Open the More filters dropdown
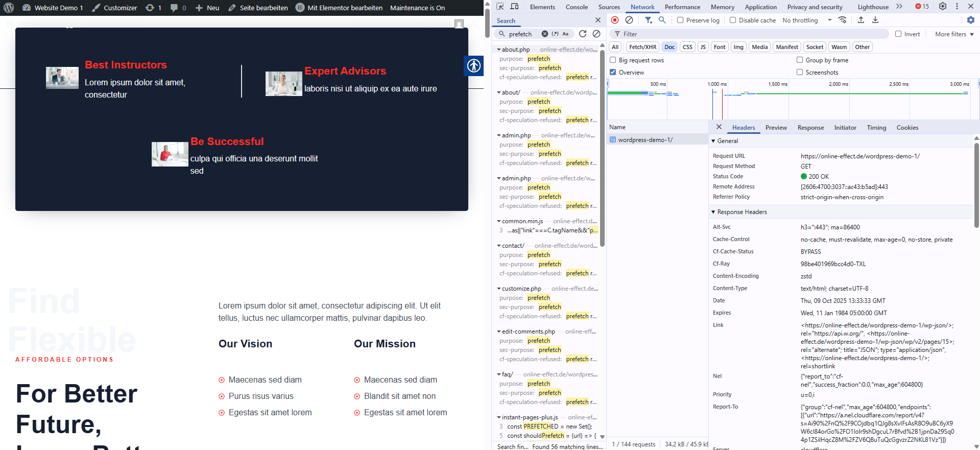This screenshot has width=980, height=450. [x=954, y=34]
